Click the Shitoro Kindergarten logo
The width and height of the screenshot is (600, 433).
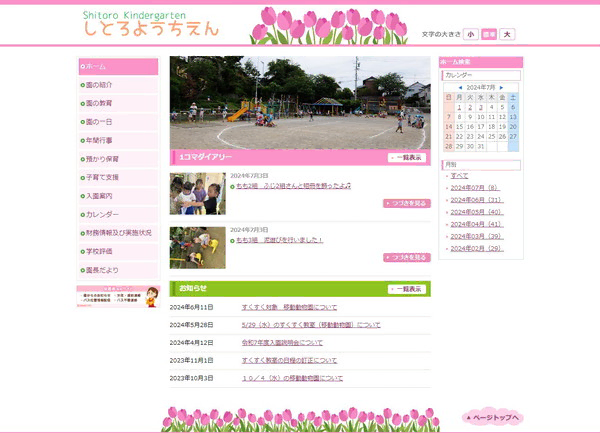click(x=150, y=24)
